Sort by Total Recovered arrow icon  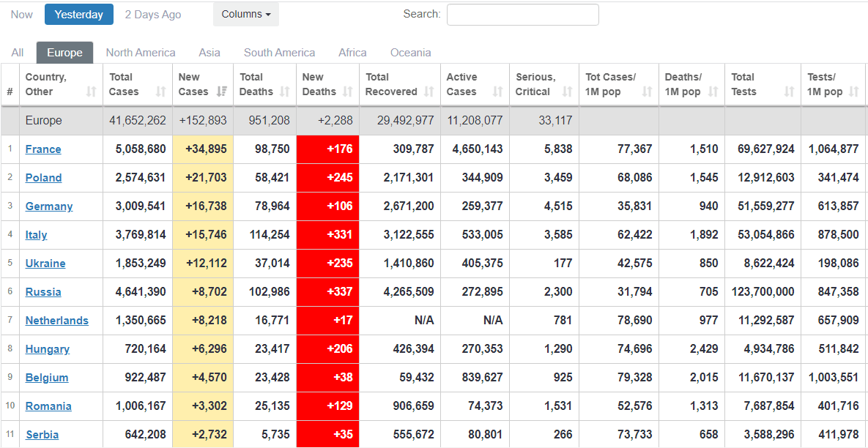coord(429,92)
